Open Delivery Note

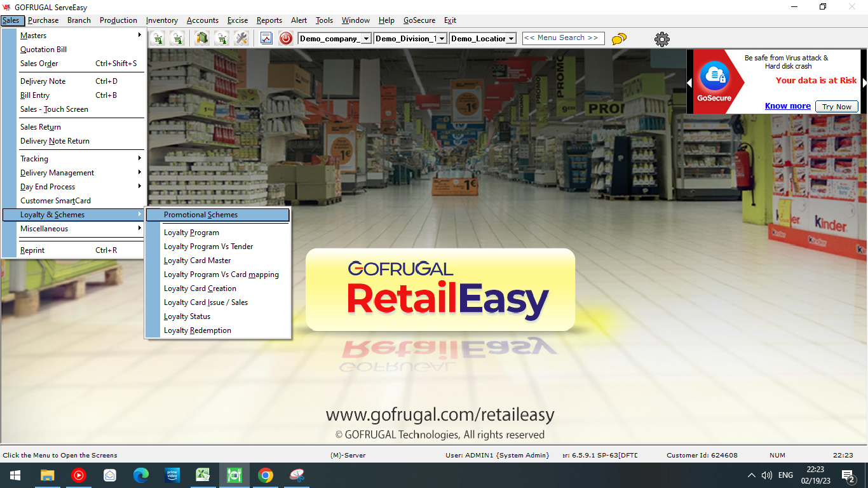(74, 81)
